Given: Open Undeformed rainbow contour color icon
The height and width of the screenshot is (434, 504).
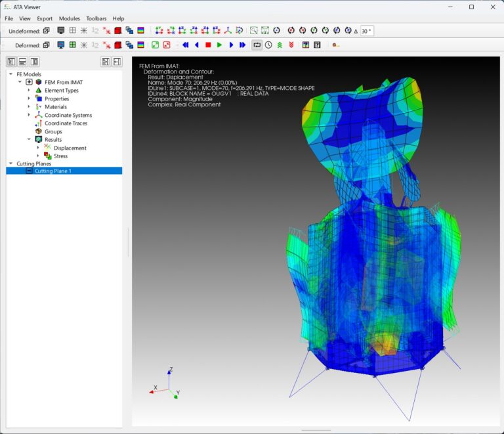Looking at the screenshot, I should (x=141, y=31).
